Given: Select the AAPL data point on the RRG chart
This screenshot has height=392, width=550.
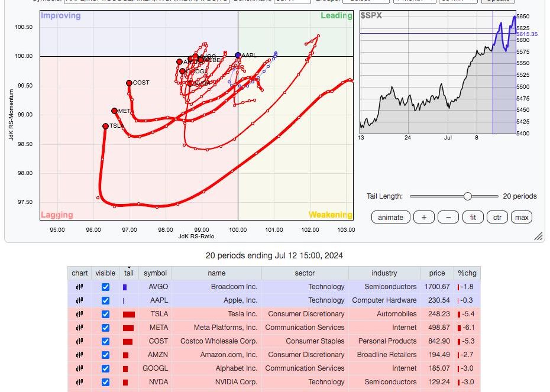Looking at the screenshot, I should pos(238,55).
